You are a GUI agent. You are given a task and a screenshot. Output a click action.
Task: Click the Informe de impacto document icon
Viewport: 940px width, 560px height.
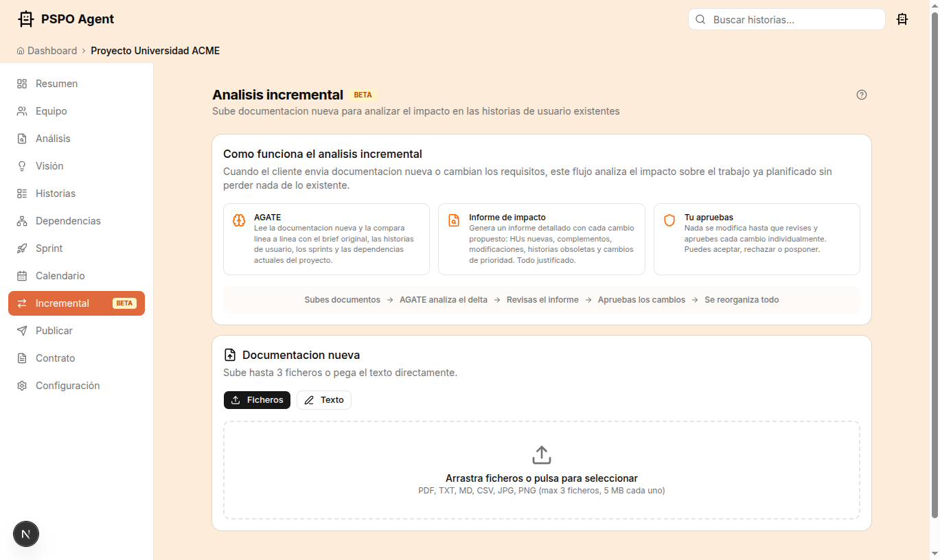click(x=454, y=220)
